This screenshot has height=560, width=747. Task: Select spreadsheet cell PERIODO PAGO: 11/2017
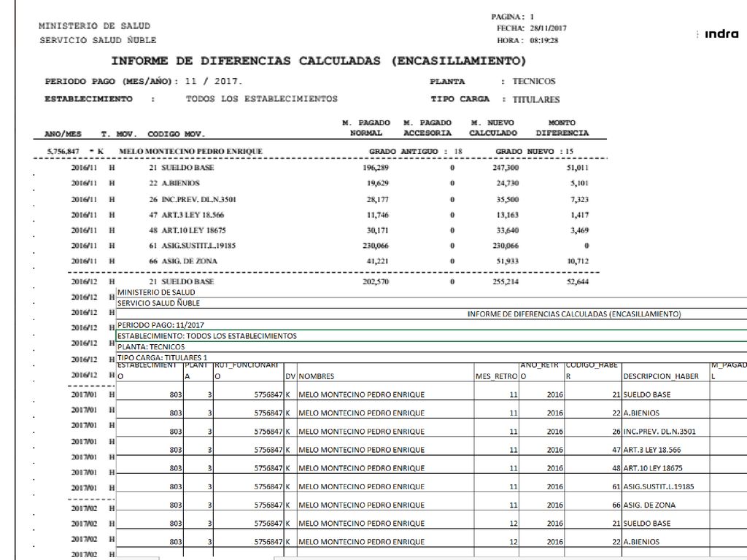tap(432, 324)
